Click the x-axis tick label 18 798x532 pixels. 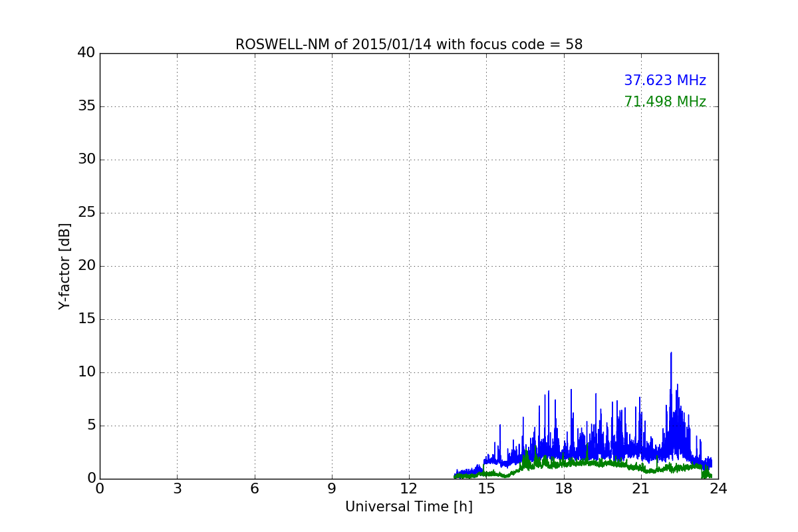[x=564, y=489]
